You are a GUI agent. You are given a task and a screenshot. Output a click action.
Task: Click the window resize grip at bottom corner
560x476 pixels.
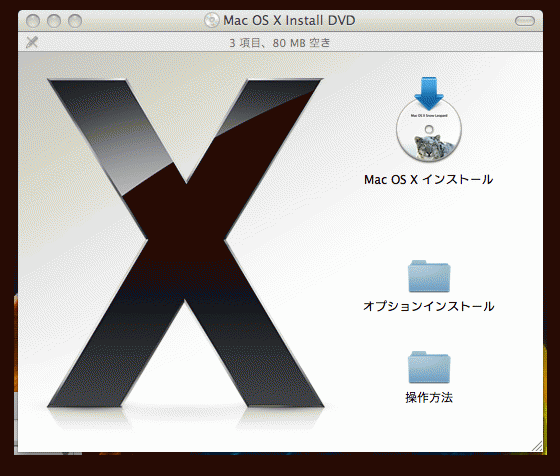point(537,446)
